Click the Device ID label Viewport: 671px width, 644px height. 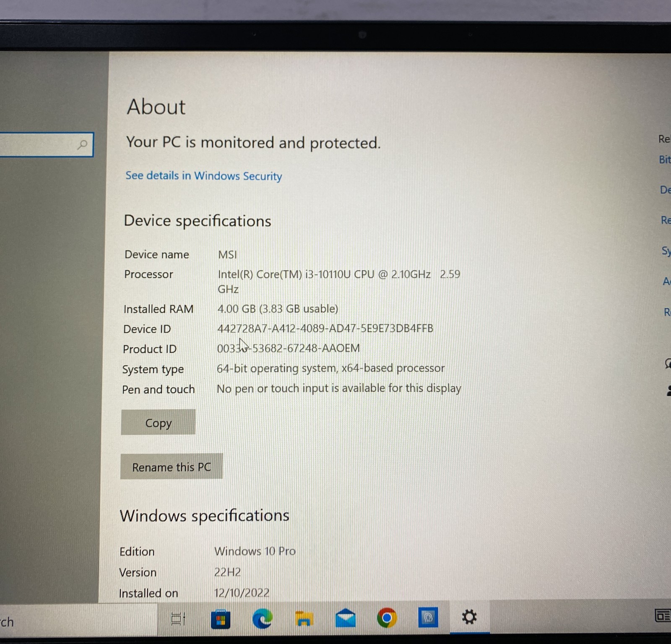coord(147,329)
